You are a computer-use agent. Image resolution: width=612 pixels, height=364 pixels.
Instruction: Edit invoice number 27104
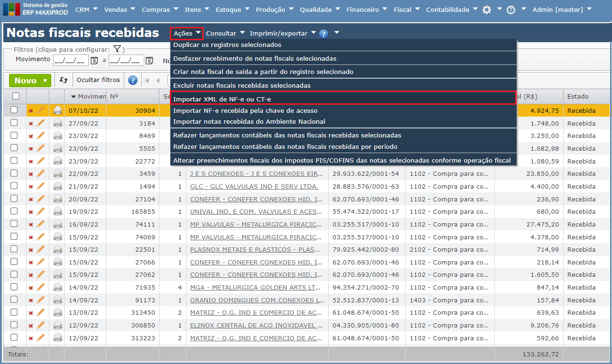[x=41, y=199]
